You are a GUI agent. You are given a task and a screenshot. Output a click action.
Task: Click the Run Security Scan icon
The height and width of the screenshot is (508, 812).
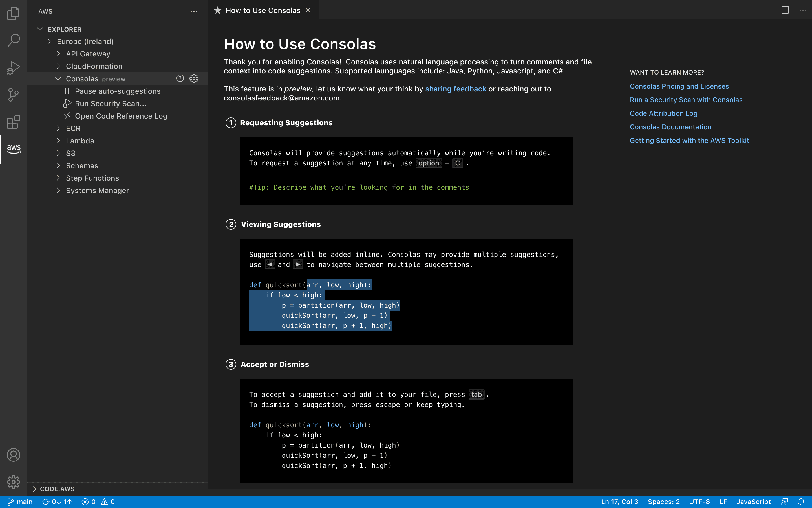pyautogui.click(x=67, y=104)
